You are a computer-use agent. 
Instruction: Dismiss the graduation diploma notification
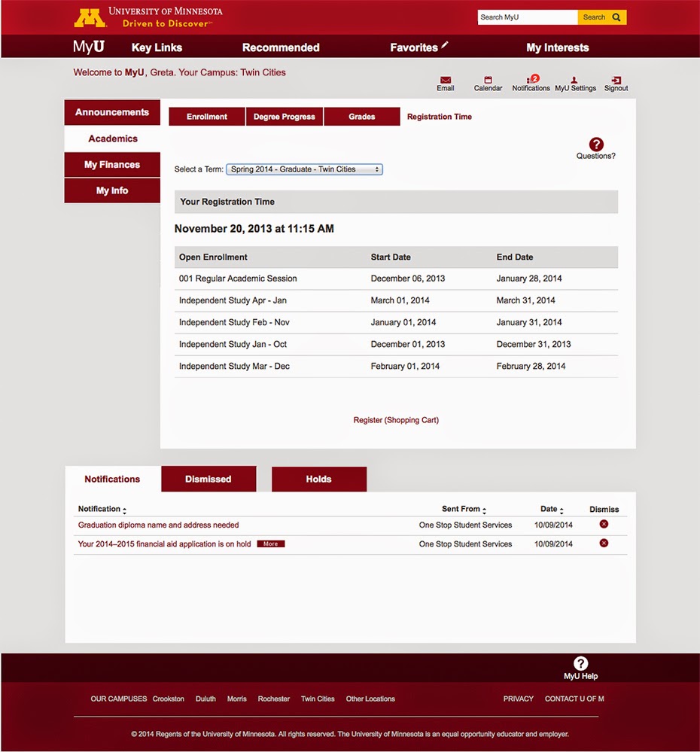[x=603, y=525]
